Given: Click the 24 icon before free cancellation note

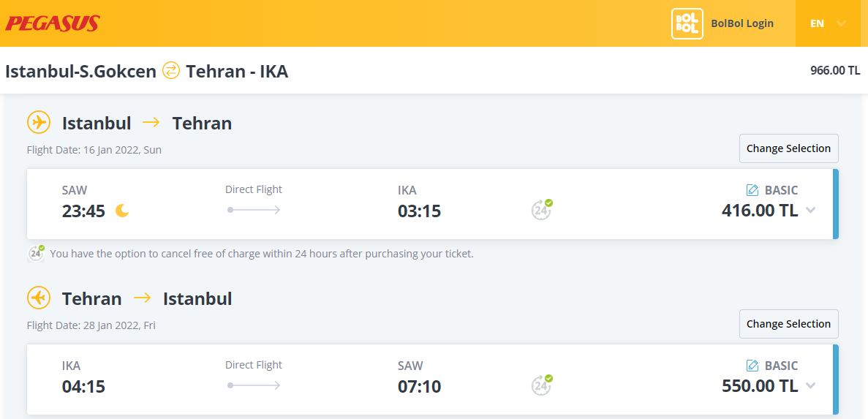Looking at the screenshot, I should point(37,253).
